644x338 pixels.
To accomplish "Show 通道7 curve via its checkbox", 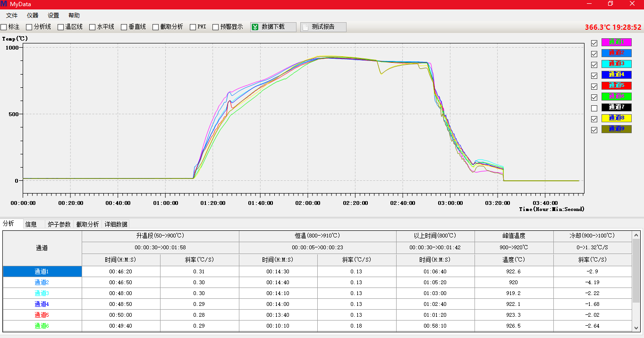I will (594, 108).
